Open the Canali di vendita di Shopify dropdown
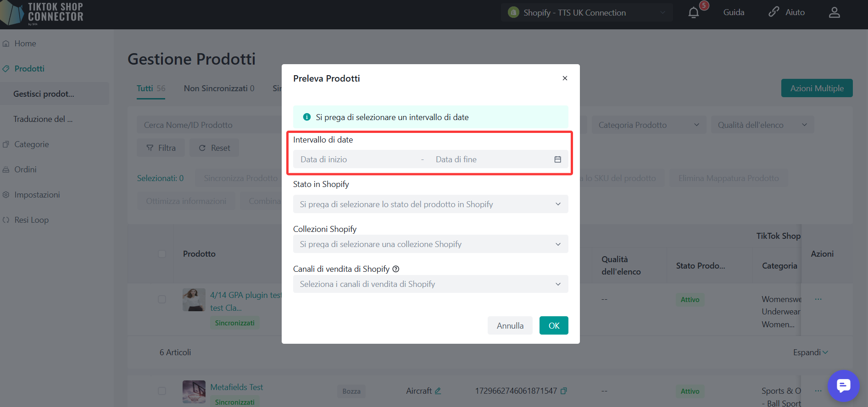 coord(430,284)
